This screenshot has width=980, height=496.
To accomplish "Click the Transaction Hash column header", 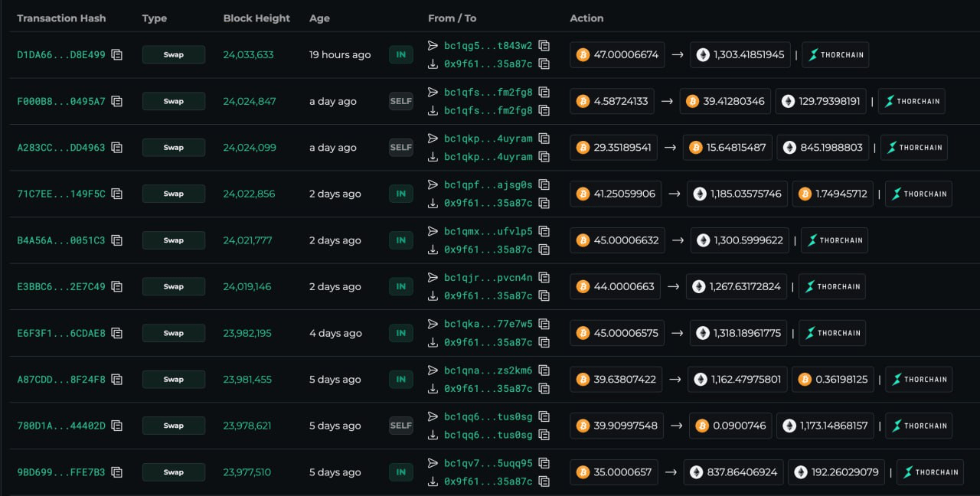I will [61, 18].
